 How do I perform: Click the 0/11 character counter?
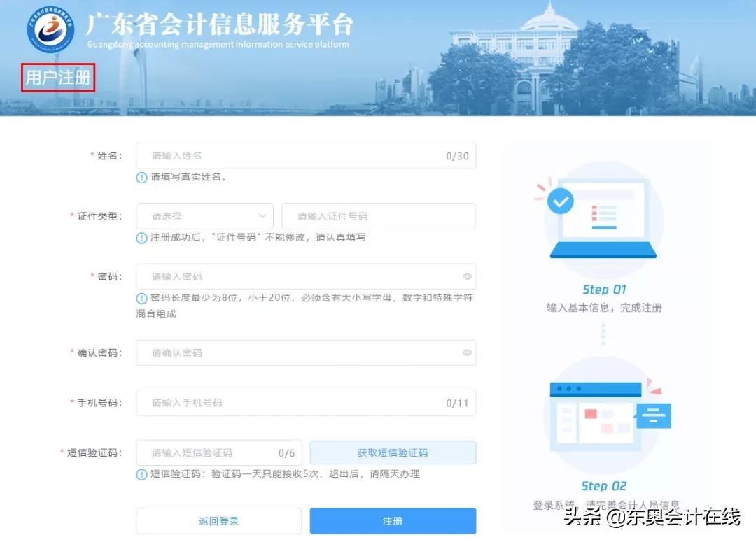point(457,404)
